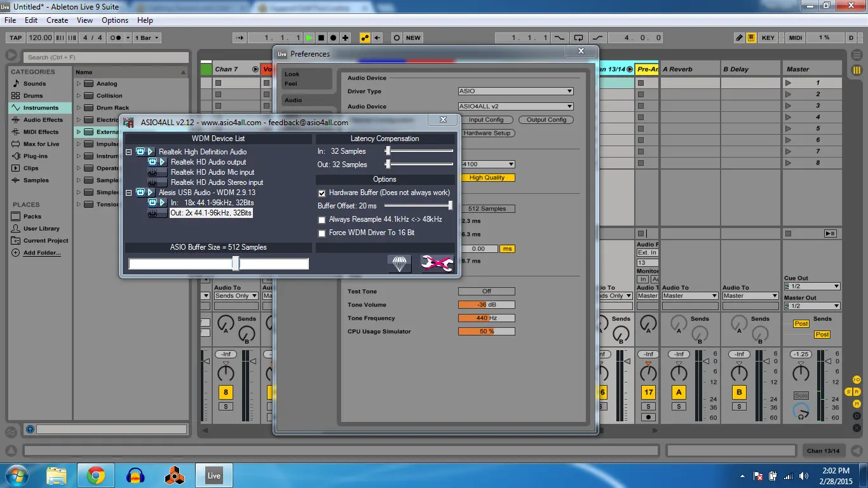Toggle the metronome button next to quantization
The width and height of the screenshot is (868, 488).
pyautogui.click(x=116, y=37)
